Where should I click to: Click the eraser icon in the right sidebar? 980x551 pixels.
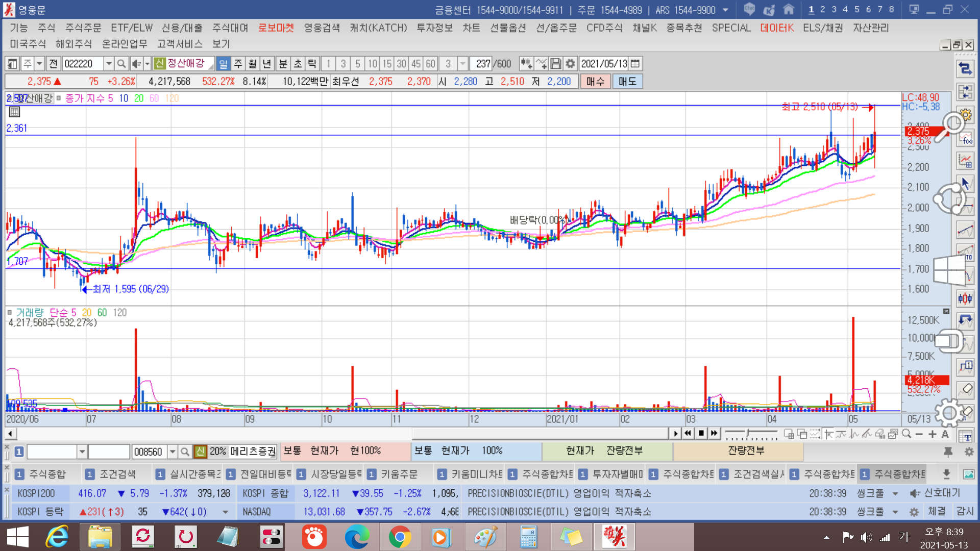tap(965, 390)
